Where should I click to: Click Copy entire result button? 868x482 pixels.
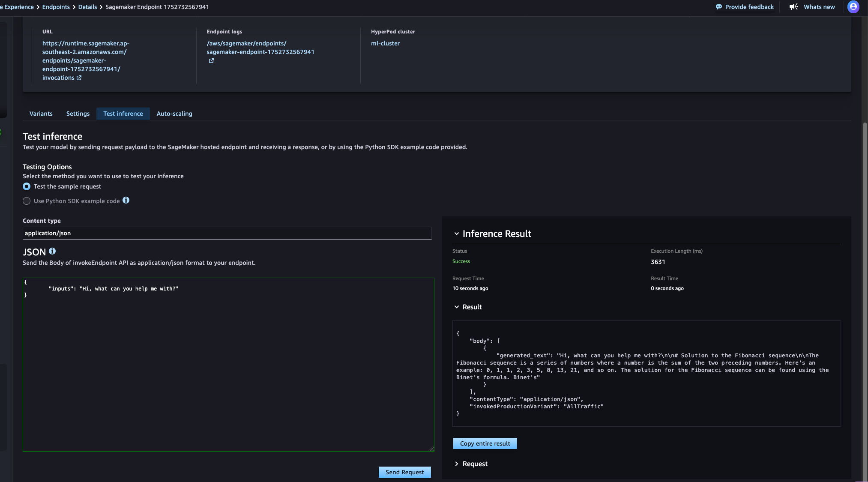pos(485,443)
